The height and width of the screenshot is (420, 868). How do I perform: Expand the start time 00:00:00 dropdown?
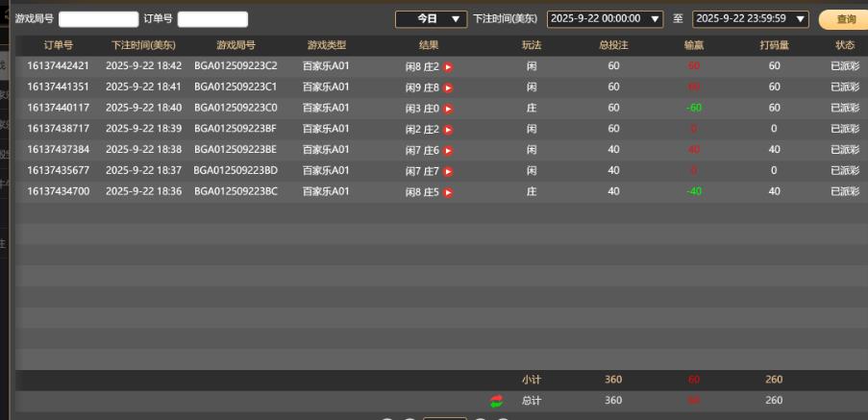coord(656,19)
